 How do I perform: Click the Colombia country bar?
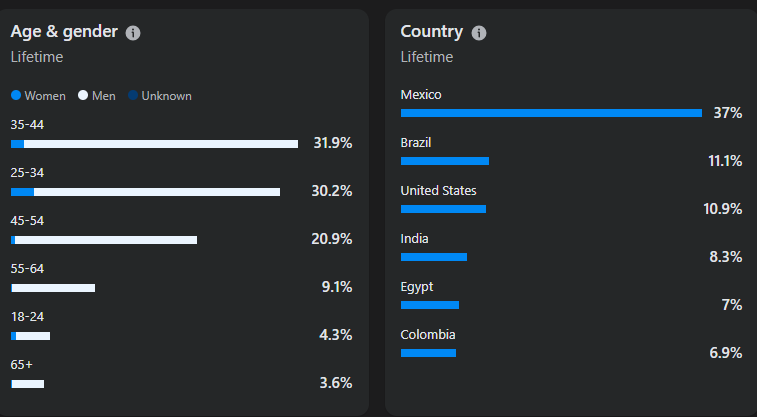point(428,353)
